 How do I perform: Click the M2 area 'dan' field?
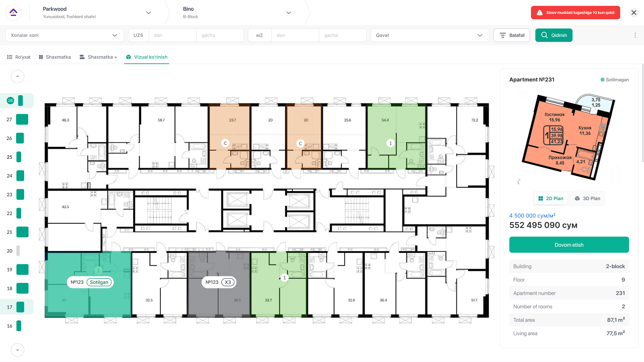295,35
